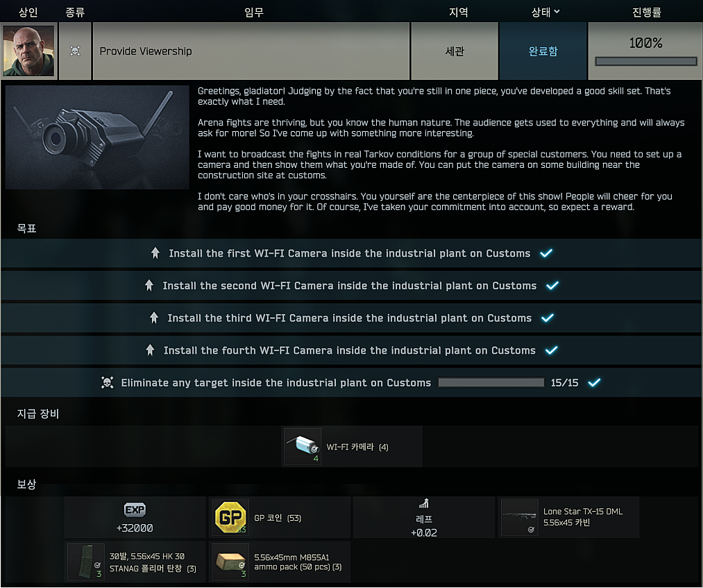
Task: Click checkmark on first WI-FI Camera objective
Action: (546, 254)
